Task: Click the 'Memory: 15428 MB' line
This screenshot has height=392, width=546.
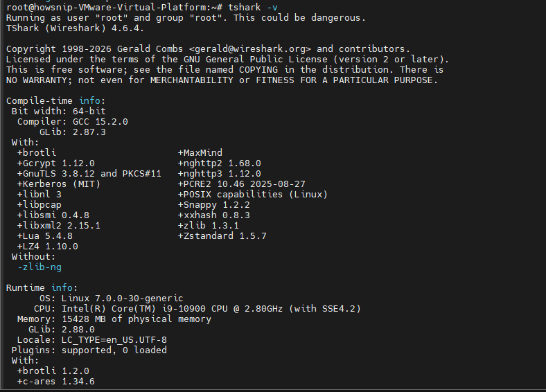Action: [114, 319]
